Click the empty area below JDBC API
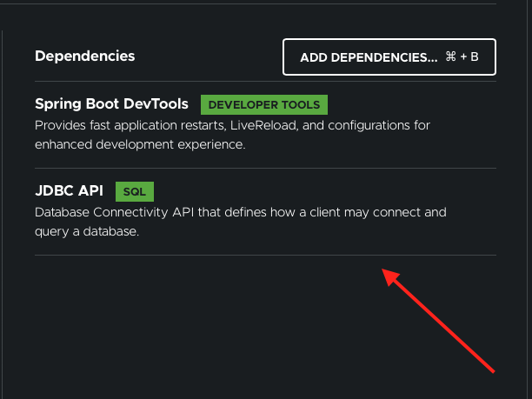Screen dimensions: 532x399 pyautogui.click(x=217, y=322)
